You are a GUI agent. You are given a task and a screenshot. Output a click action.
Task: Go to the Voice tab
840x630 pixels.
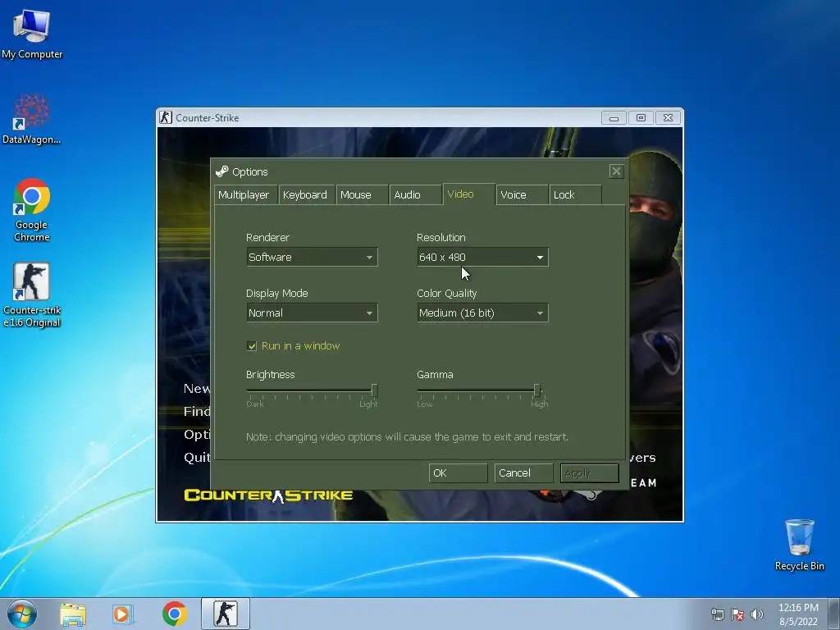tap(523, 195)
